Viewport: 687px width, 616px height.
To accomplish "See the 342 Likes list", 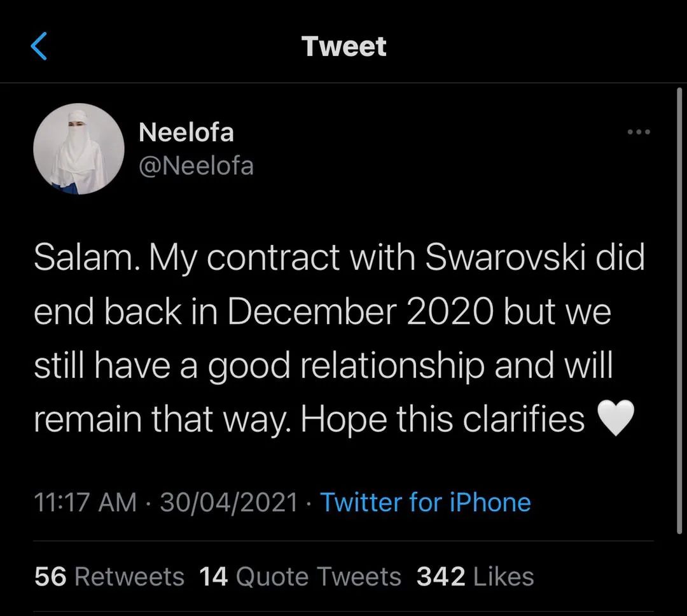I will [475, 577].
